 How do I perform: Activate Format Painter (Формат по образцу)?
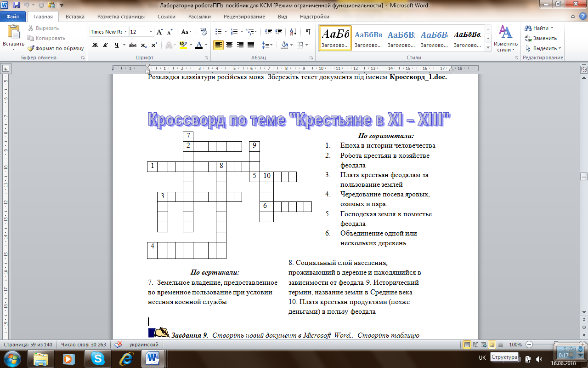point(56,48)
